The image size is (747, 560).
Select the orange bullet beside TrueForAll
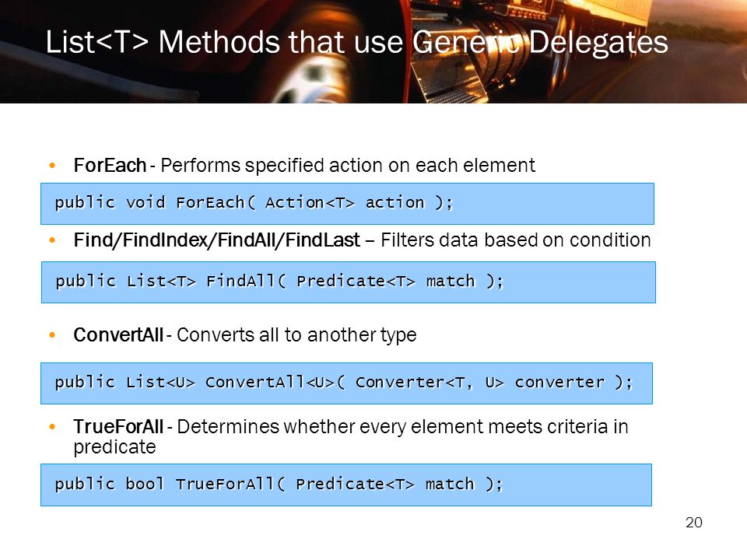(52, 427)
